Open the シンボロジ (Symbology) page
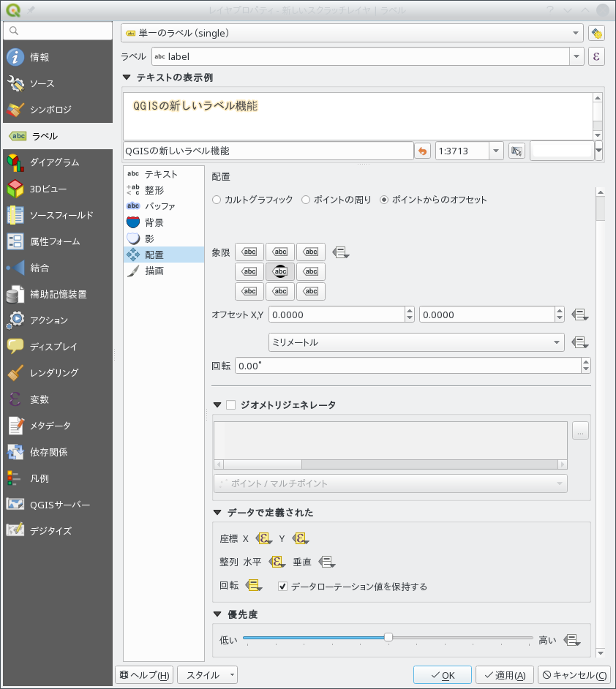The height and width of the screenshot is (689, 616). coord(58,110)
